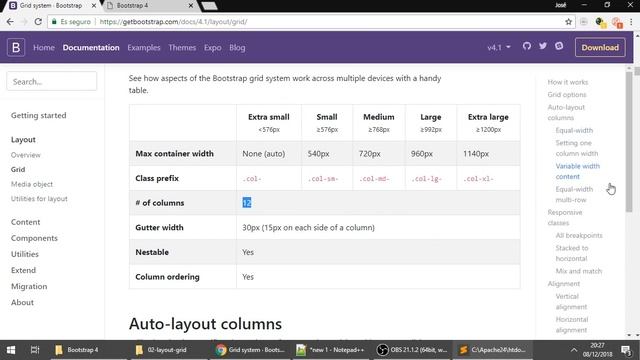
Task: Jump to Mix and match section
Action: pos(578,271)
